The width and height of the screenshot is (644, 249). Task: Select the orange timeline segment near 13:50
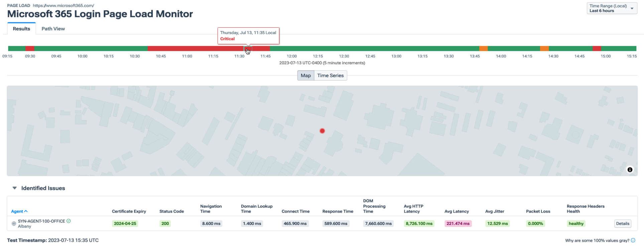pos(483,49)
